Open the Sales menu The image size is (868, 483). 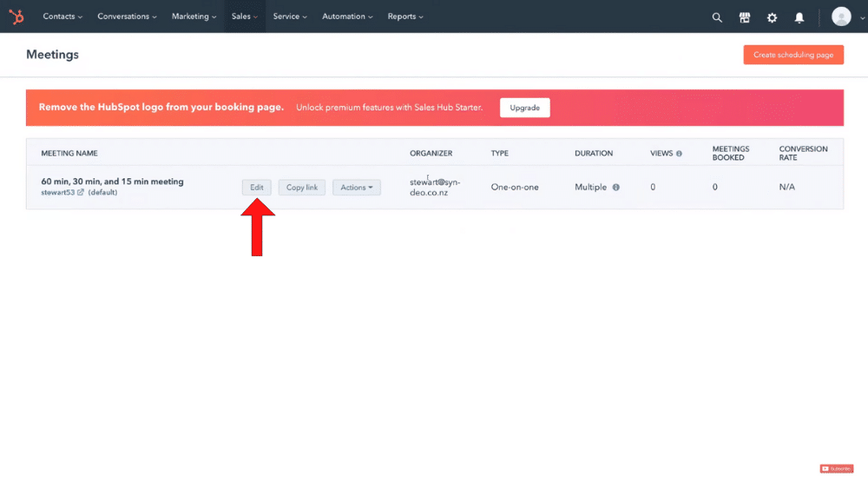(x=245, y=17)
